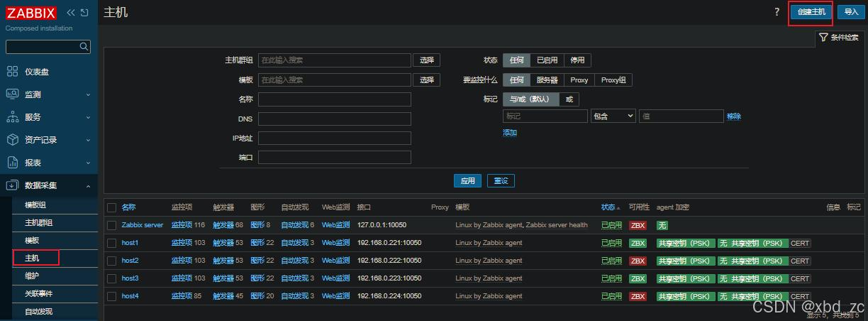Click the sidebar search magnifier icon

coord(84,47)
